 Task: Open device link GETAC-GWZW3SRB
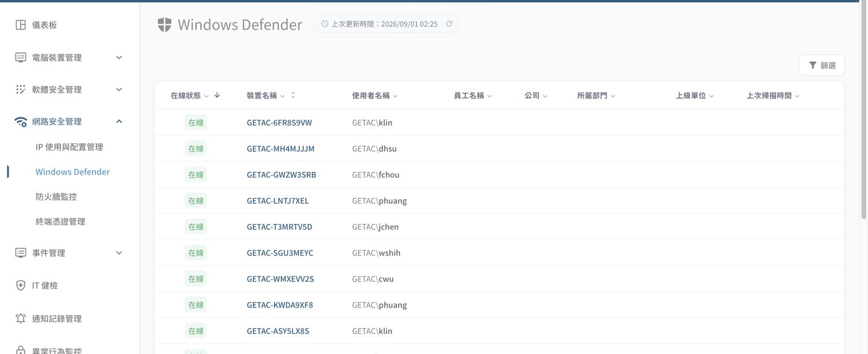point(281,175)
